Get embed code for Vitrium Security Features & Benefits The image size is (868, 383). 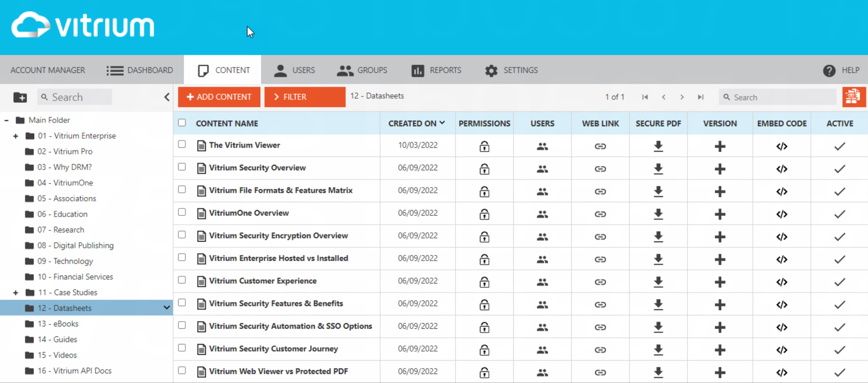pos(782,304)
